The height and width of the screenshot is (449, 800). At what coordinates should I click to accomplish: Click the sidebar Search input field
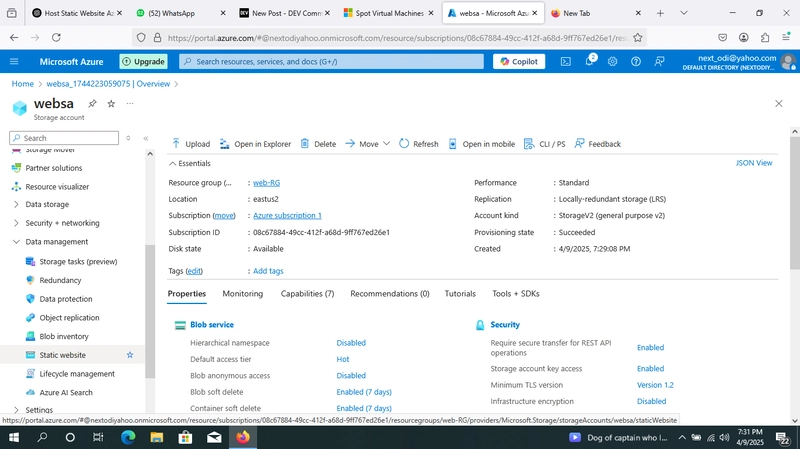[64, 138]
